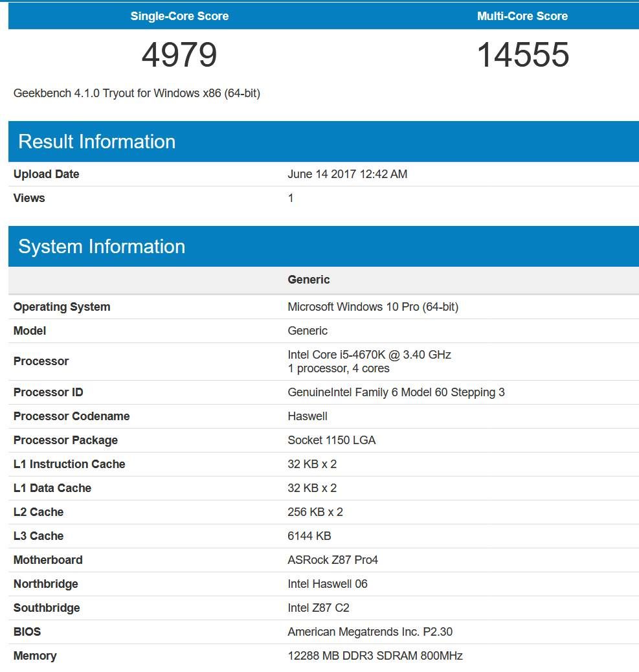Image resolution: width=639 pixels, height=672 pixels.
Task: Click the bold Generic column header
Action: [309, 280]
